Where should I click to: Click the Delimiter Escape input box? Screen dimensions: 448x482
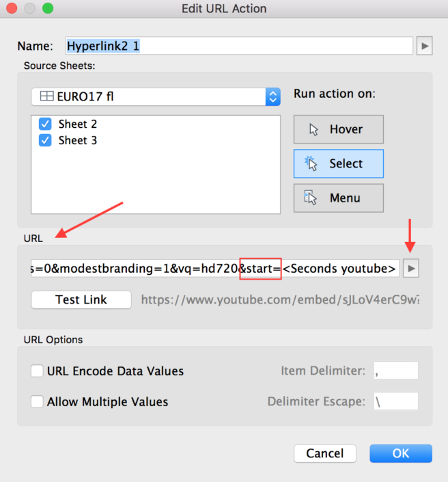(396, 401)
